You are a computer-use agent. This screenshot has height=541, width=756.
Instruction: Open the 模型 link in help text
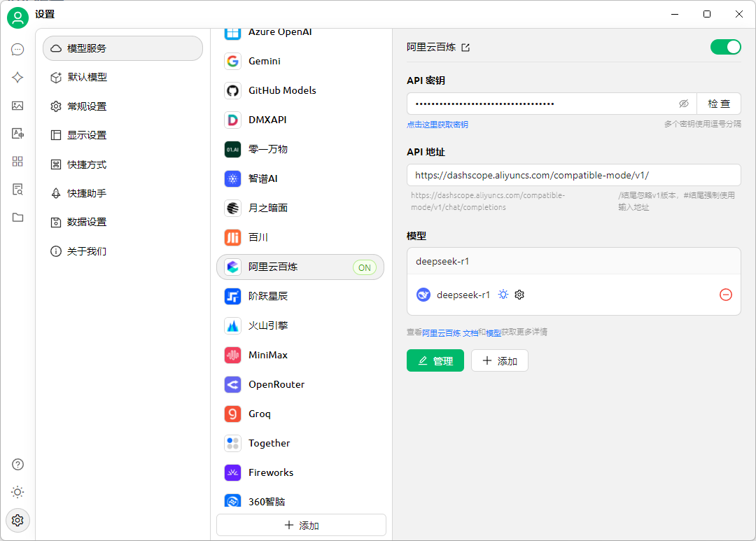pos(493,332)
